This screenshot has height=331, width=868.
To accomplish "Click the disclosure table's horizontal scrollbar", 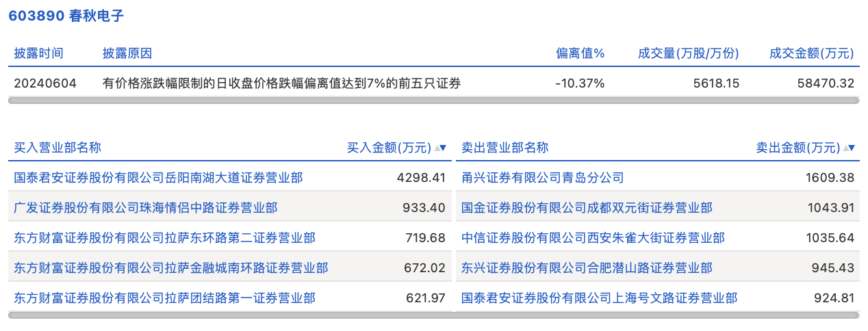I will pyautogui.click(x=433, y=101).
